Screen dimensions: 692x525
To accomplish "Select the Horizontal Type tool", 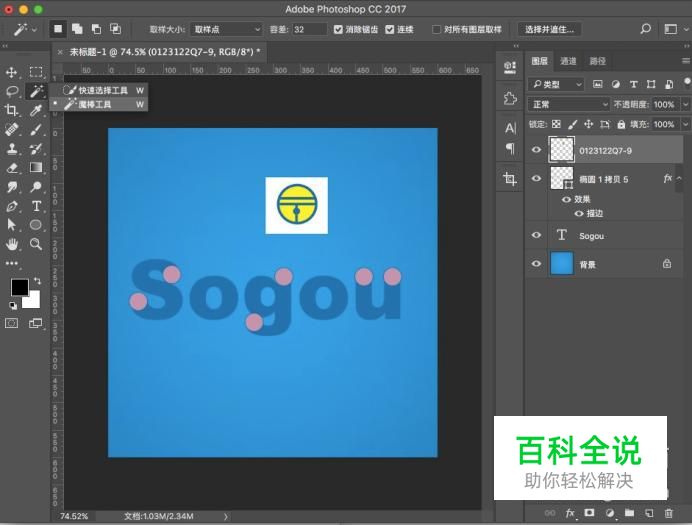I will click(x=36, y=206).
